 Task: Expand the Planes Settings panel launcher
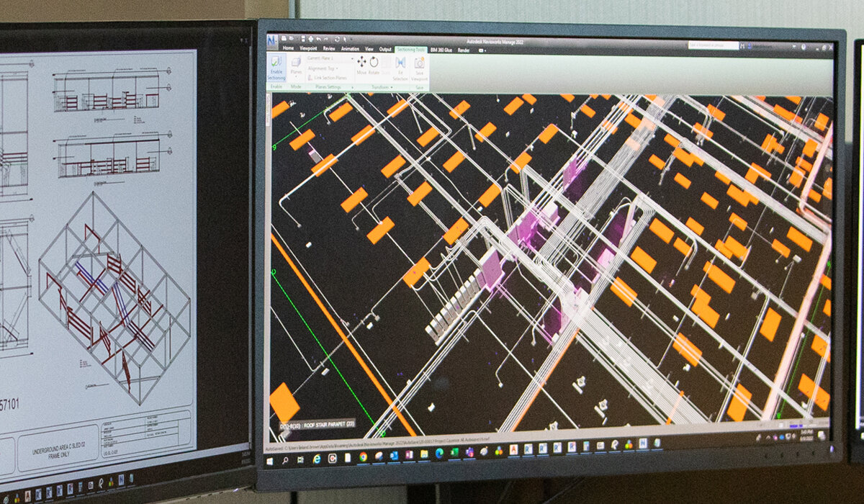point(352,87)
